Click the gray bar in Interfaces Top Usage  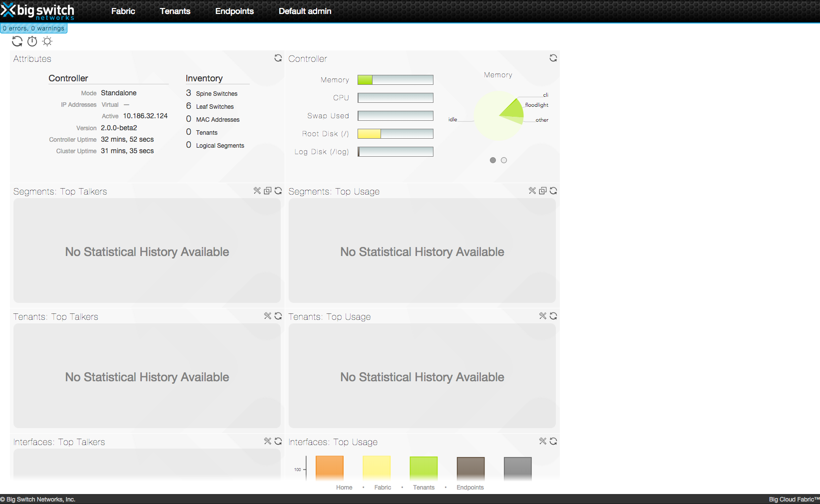(x=518, y=468)
